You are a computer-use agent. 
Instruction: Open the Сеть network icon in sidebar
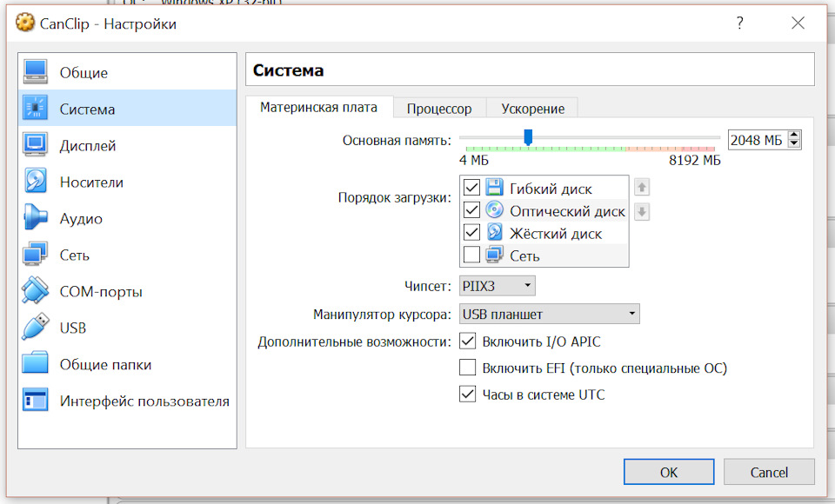(x=35, y=255)
